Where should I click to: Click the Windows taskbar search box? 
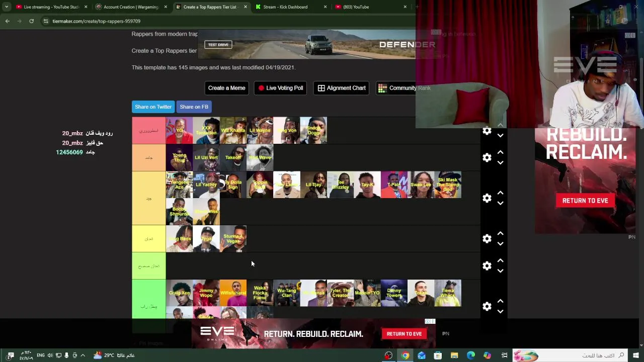click(570, 355)
